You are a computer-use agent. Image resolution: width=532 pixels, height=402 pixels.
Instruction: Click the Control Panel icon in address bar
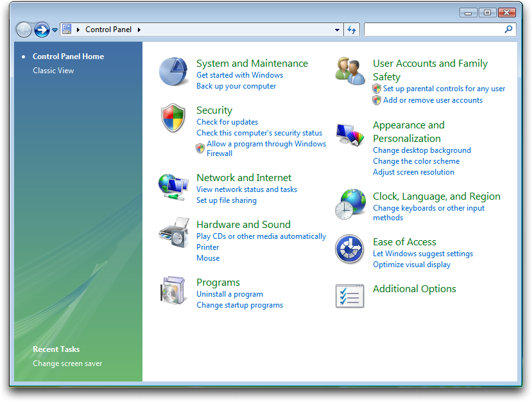click(x=67, y=30)
